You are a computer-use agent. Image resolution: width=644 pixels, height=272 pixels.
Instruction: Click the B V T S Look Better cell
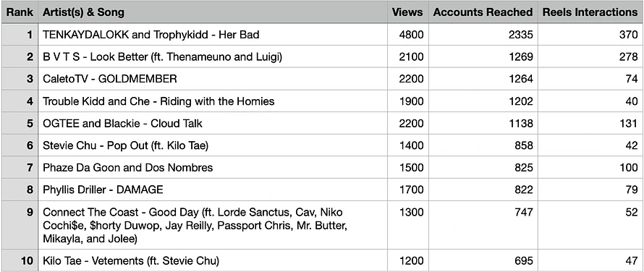pos(212,56)
